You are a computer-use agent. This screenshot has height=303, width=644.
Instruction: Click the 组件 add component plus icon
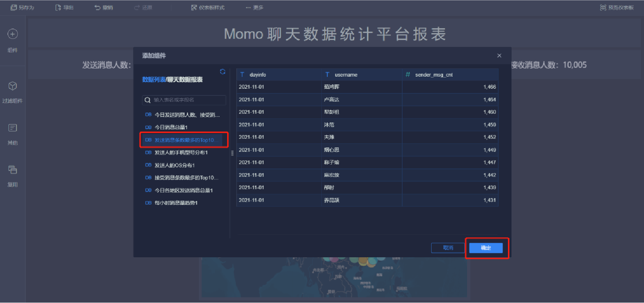[x=12, y=34]
